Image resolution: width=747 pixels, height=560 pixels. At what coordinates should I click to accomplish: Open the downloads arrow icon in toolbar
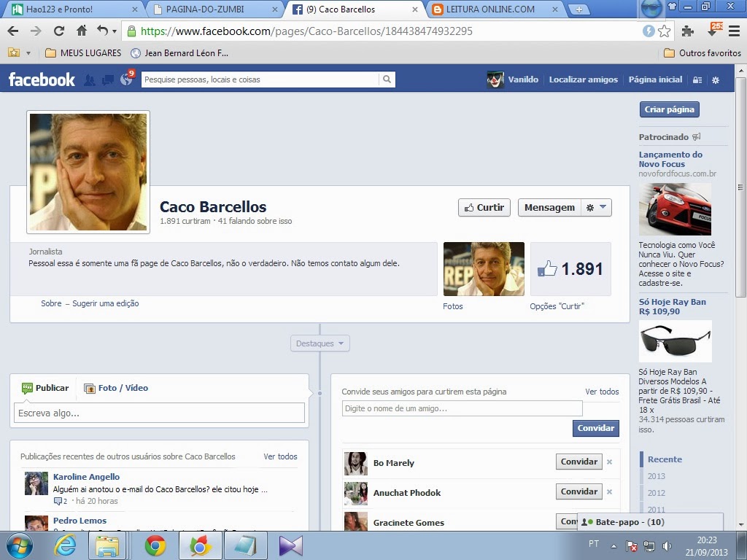point(714,30)
